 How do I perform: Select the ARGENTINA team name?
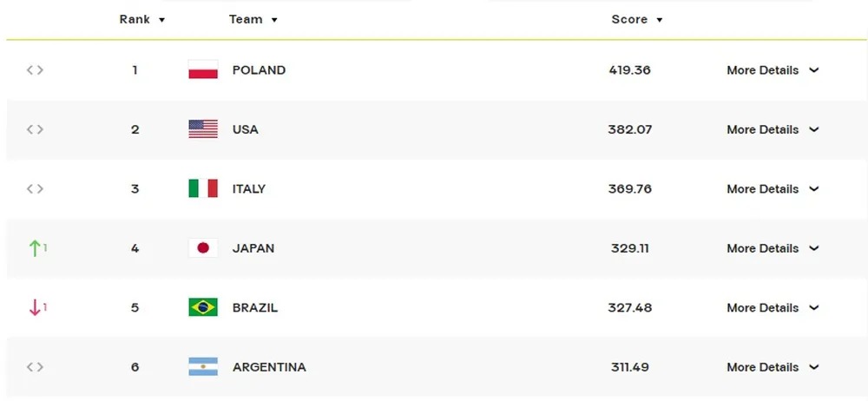pyautogui.click(x=269, y=366)
